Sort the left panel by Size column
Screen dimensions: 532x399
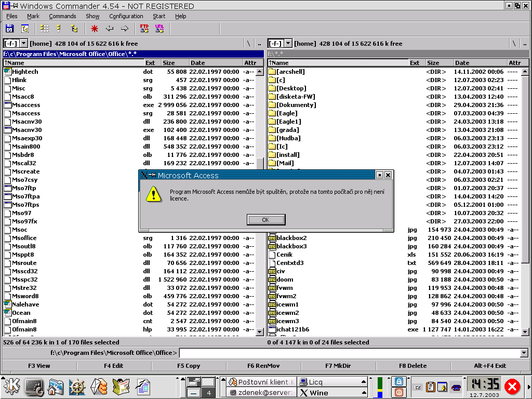click(176, 63)
